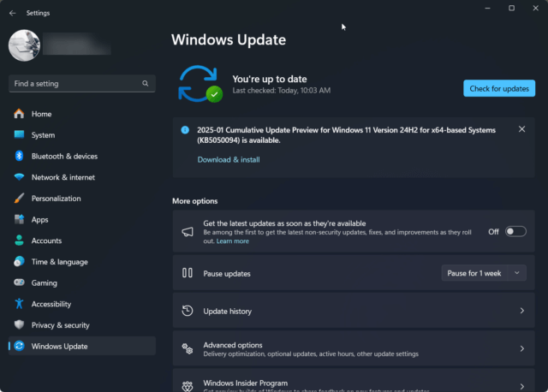Open Network & internet label
Screen dimensions: 548x392
click(63, 177)
